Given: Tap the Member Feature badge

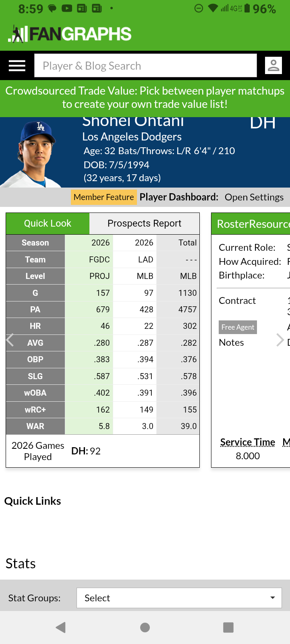Looking at the screenshot, I should coord(104,197).
